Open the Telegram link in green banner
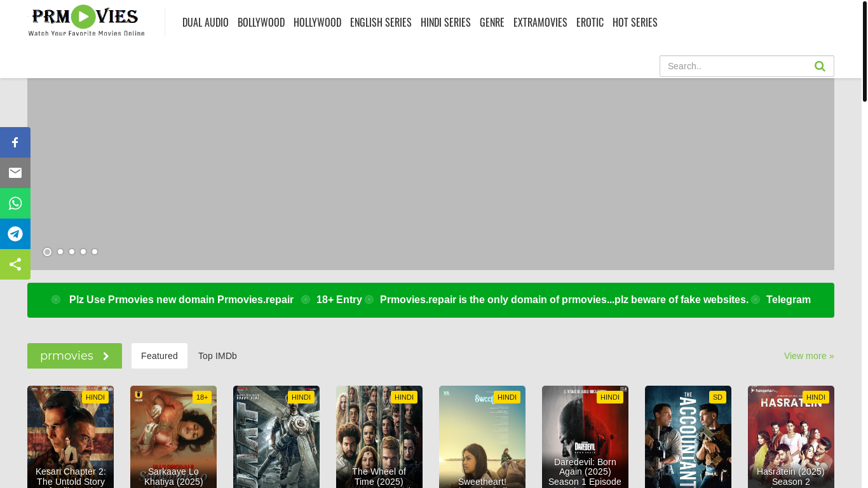 point(789,300)
